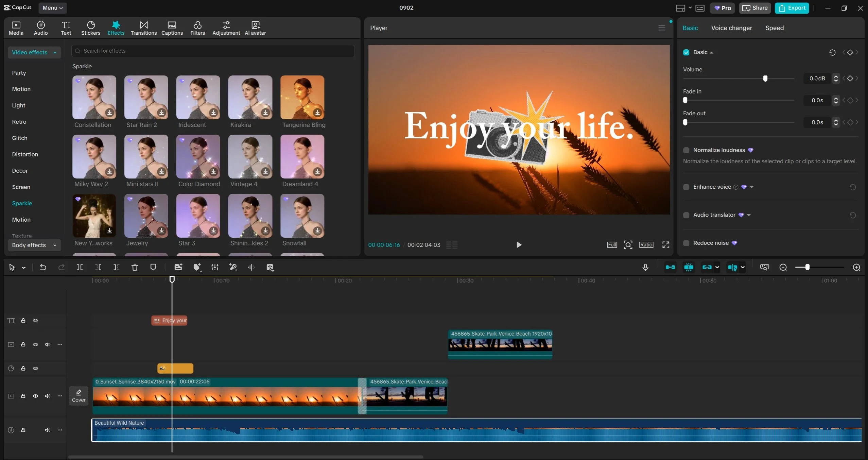868x460 pixels.
Task: Click the Undo arrow icon
Action: pos(43,267)
